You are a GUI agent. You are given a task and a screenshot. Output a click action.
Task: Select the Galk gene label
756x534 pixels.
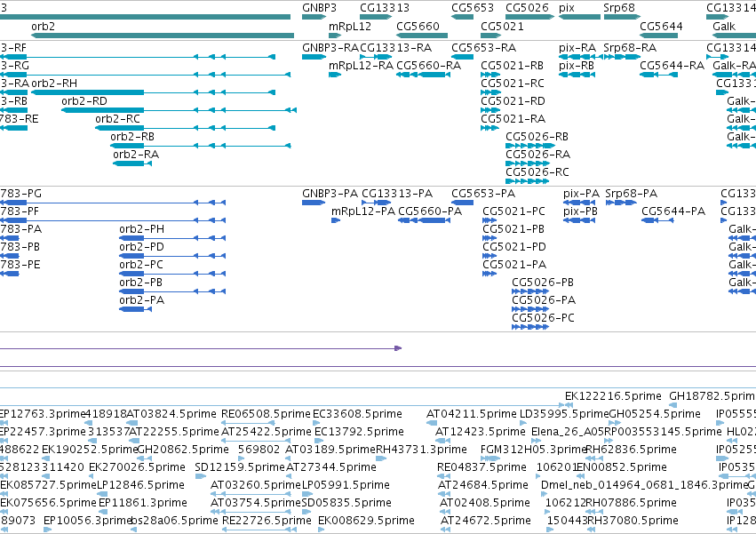tap(724, 26)
